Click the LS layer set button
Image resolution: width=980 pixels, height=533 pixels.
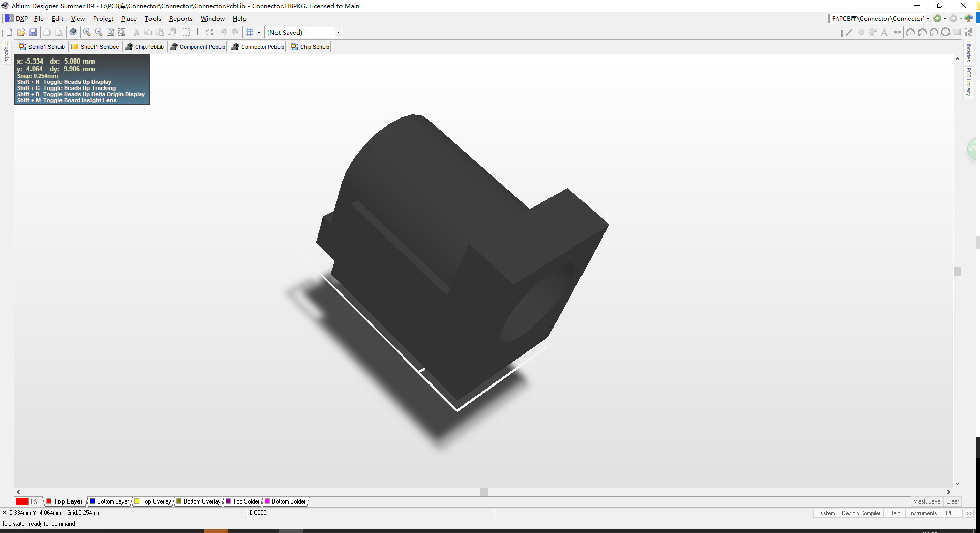tap(34, 501)
